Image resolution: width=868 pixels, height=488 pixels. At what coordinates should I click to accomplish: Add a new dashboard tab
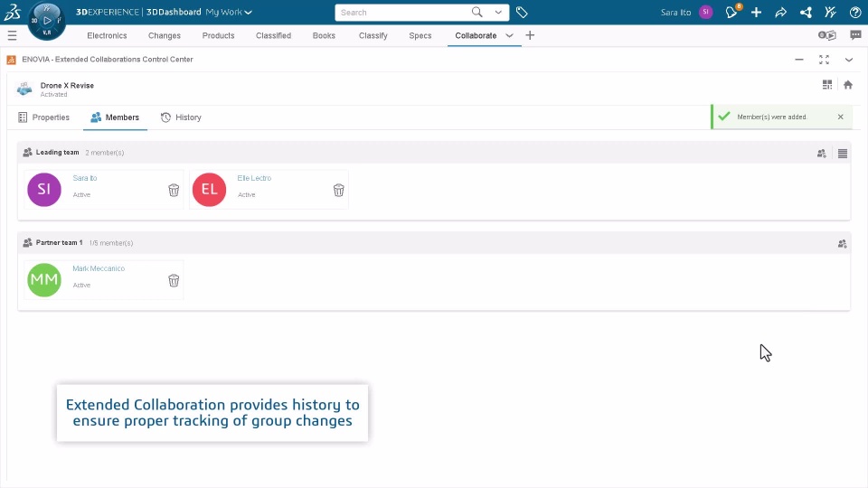(530, 35)
